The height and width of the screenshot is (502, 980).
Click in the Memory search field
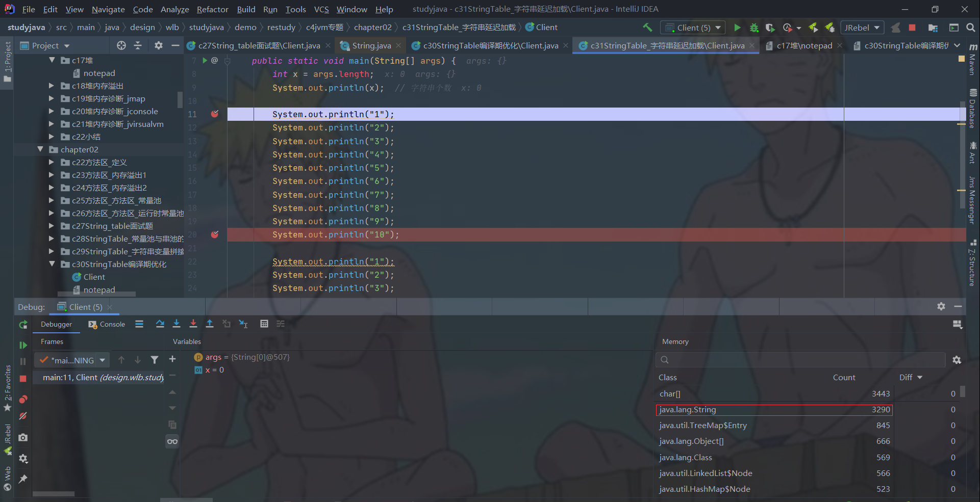(800, 360)
